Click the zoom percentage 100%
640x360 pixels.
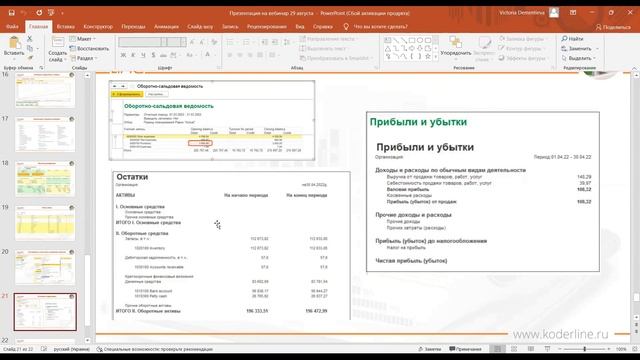coord(621,349)
